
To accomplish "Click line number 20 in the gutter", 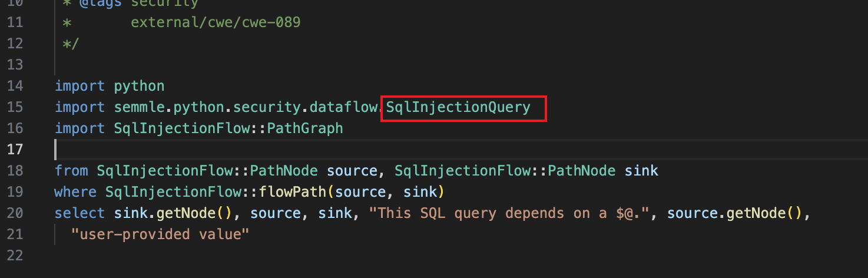I will click(16, 213).
